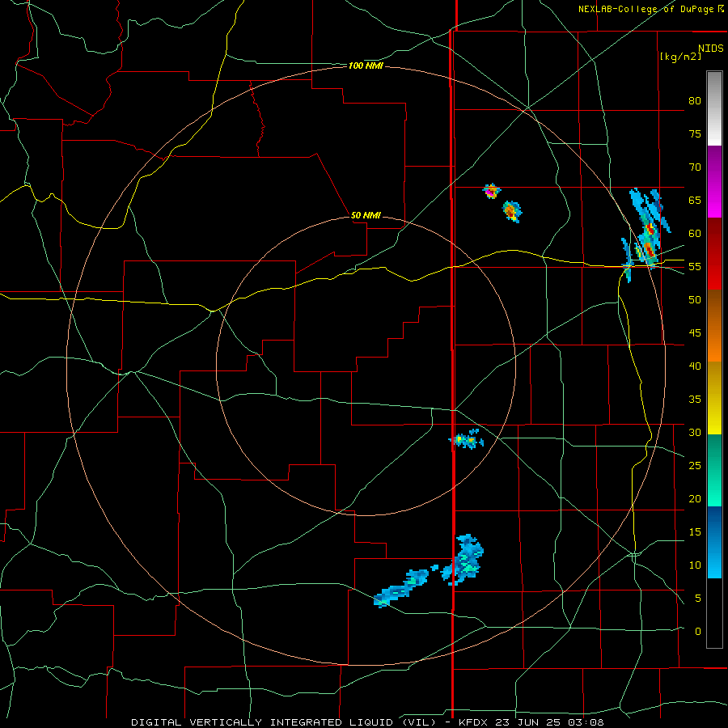
Task: Click the 40 value on color scale
Action: point(695,366)
